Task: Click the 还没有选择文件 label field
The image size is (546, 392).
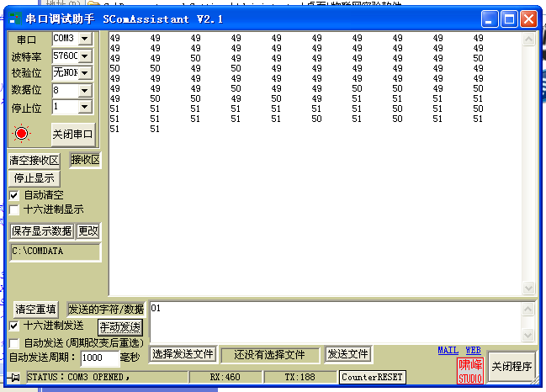Action: click(x=269, y=355)
